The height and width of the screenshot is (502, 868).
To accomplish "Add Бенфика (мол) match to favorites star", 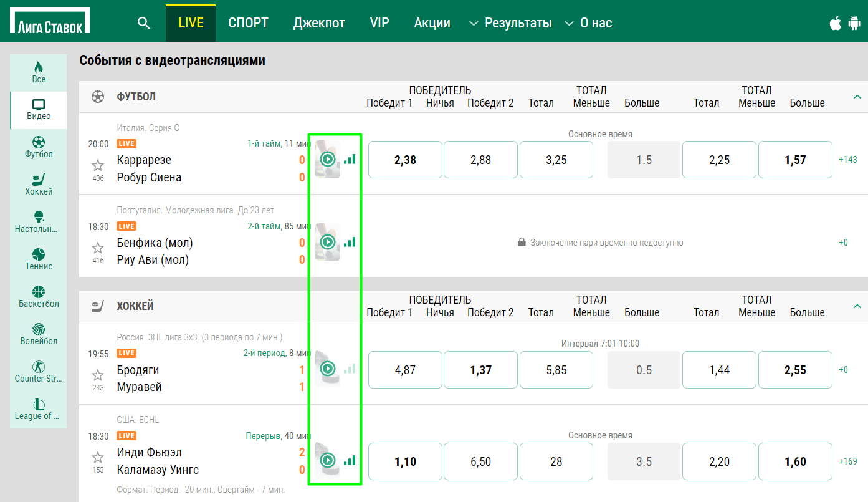I will pos(98,248).
